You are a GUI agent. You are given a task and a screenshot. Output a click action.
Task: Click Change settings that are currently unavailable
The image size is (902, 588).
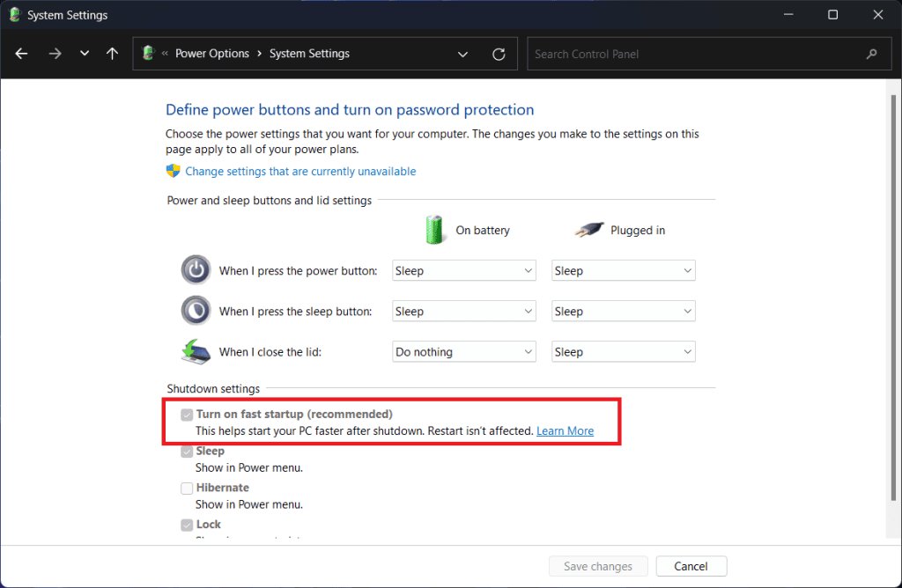point(299,171)
